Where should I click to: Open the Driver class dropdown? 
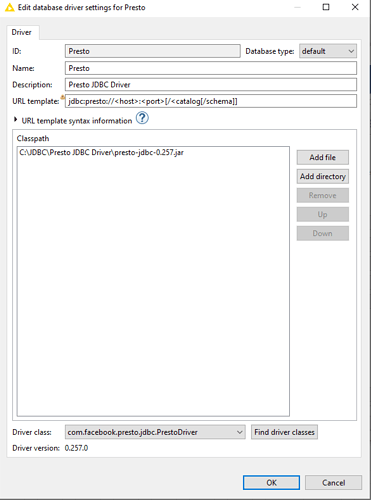(x=155, y=432)
